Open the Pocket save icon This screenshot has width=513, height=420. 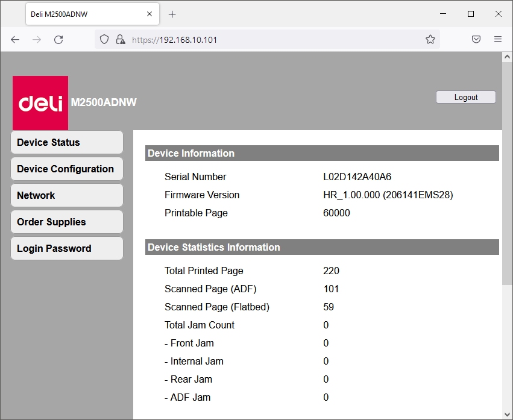[476, 40]
